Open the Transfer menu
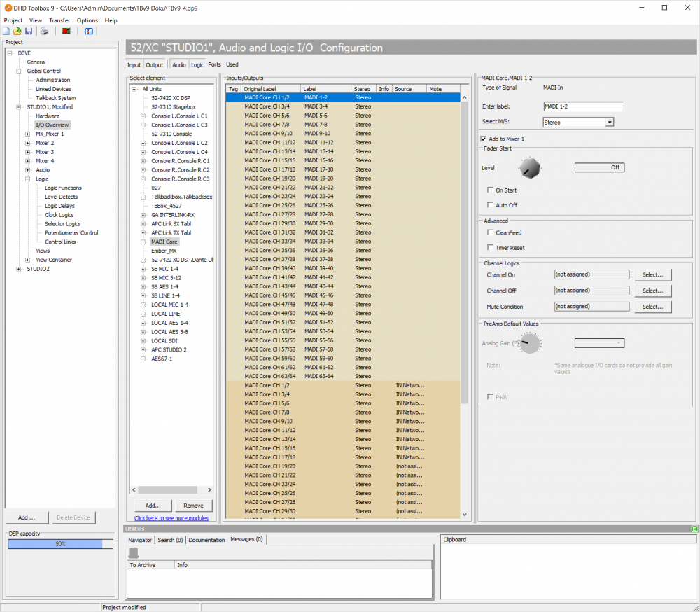 [59, 20]
